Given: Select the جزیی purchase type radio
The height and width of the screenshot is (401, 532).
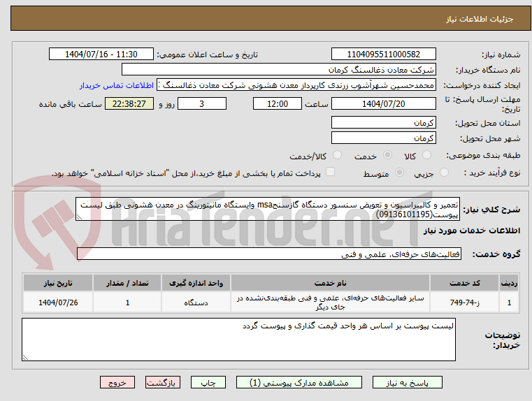Looking at the screenshot, I should (x=444, y=173).
